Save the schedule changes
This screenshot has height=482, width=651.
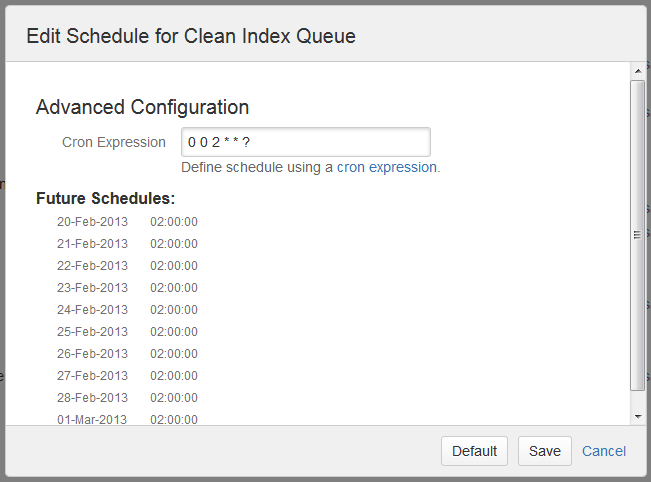pyautogui.click(x=545, y=451)
